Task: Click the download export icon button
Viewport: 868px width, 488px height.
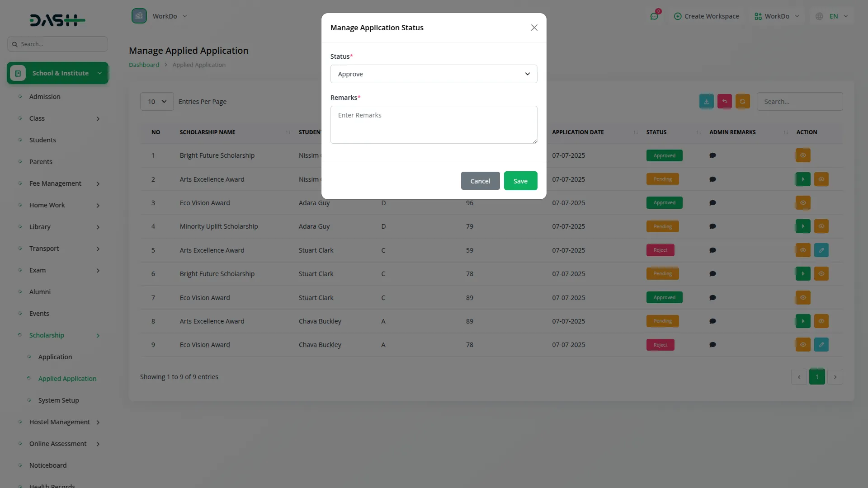Action: tap(706, 101)
